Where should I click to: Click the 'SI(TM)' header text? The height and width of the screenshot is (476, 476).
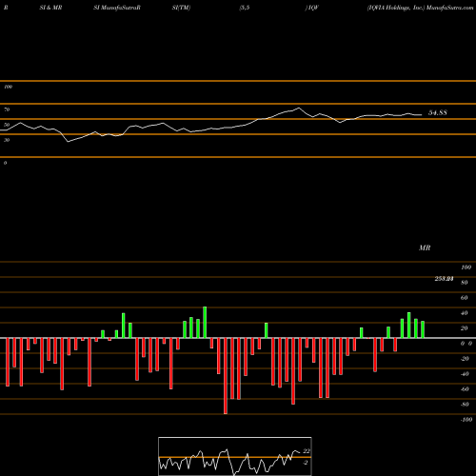tap(181, 8)
